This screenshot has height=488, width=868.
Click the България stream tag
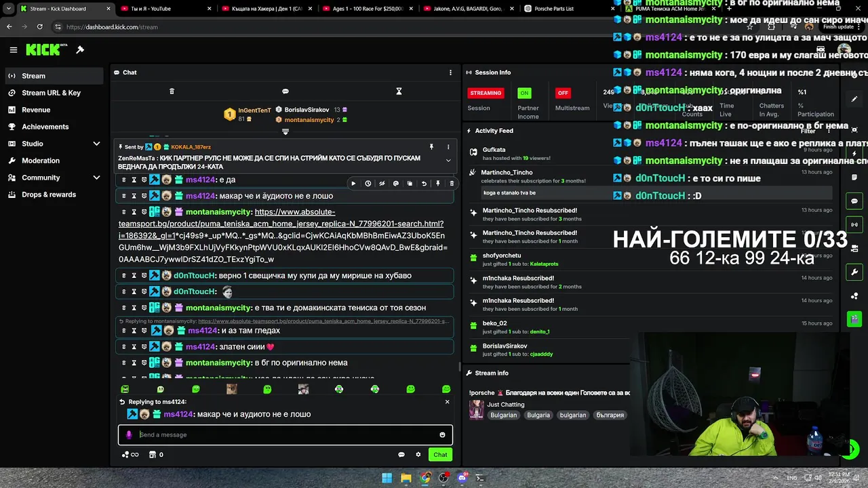610,415
